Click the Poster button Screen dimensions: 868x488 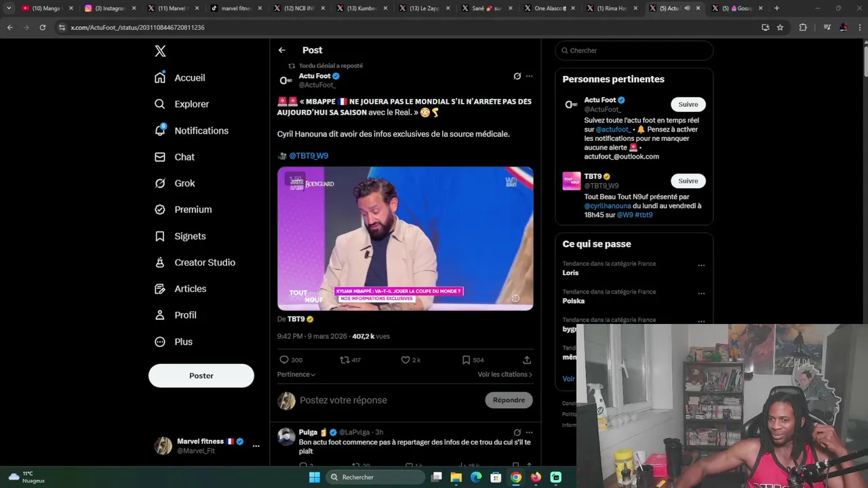click(201, 375)
